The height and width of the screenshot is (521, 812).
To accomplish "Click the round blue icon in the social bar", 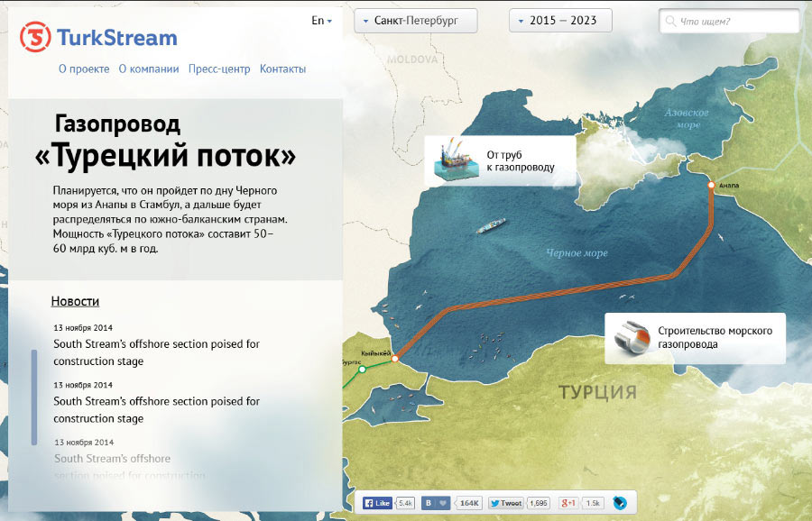I will (x=620, y=503).
